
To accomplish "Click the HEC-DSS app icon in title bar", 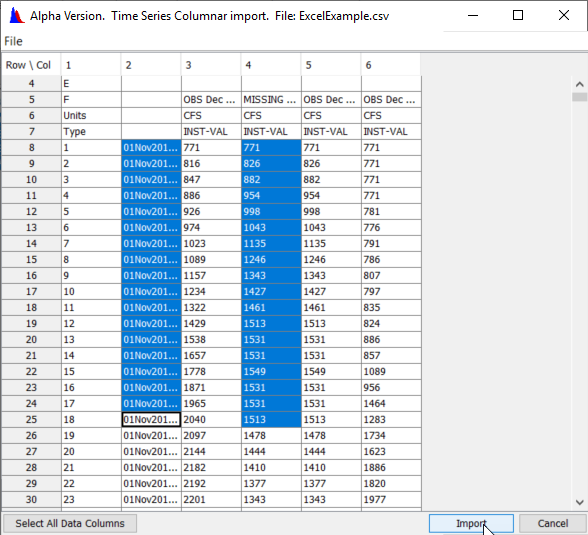I will [16, 16].
